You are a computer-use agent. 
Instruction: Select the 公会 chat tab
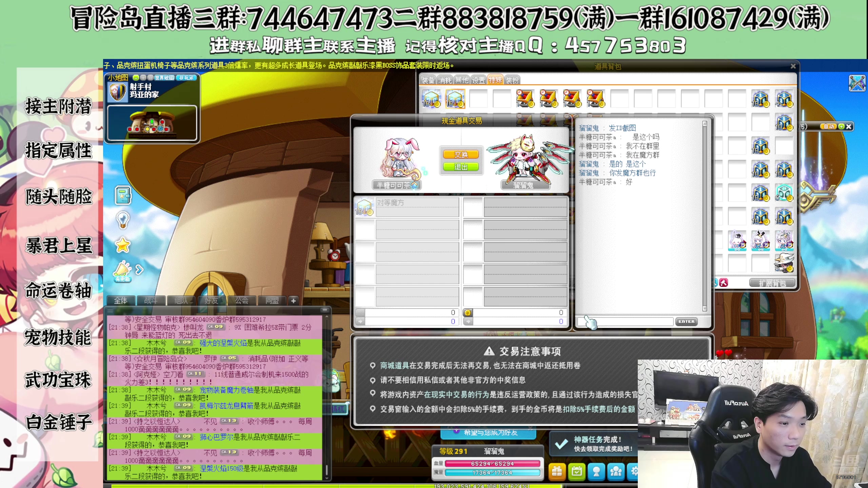point(242,301)
